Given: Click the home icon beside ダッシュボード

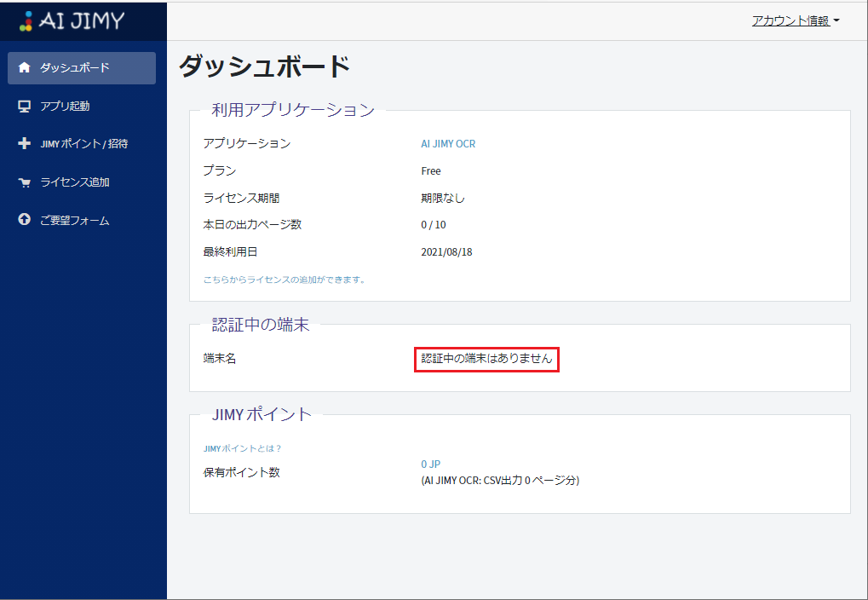Looking at the screenshot, I should [25, 67].
